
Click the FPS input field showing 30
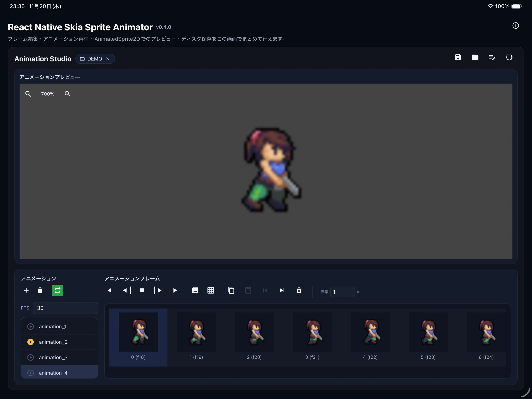65,308
